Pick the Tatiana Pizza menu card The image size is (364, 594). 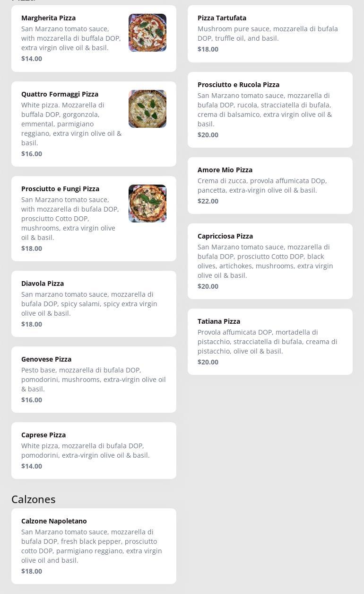coord(270,342)
